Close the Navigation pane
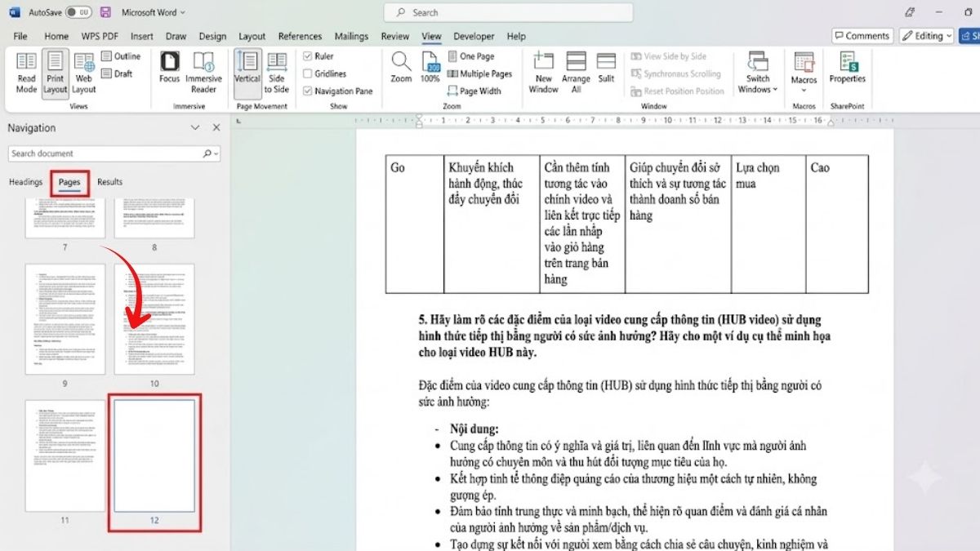Screen dimensions: 980x551 point(216,127)
